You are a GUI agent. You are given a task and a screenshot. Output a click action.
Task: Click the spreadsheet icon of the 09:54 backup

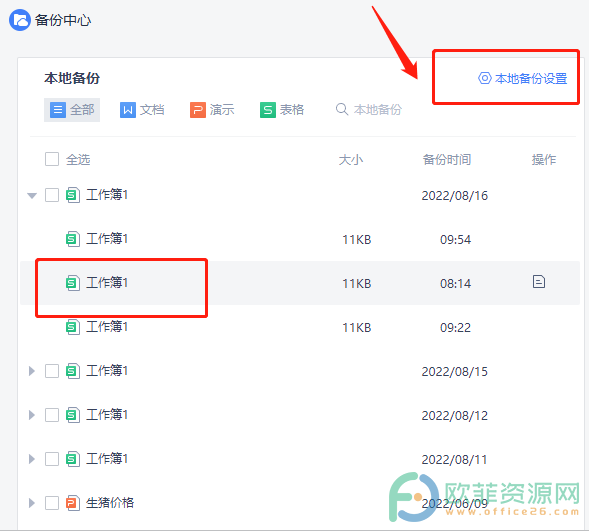coord(73,239)
